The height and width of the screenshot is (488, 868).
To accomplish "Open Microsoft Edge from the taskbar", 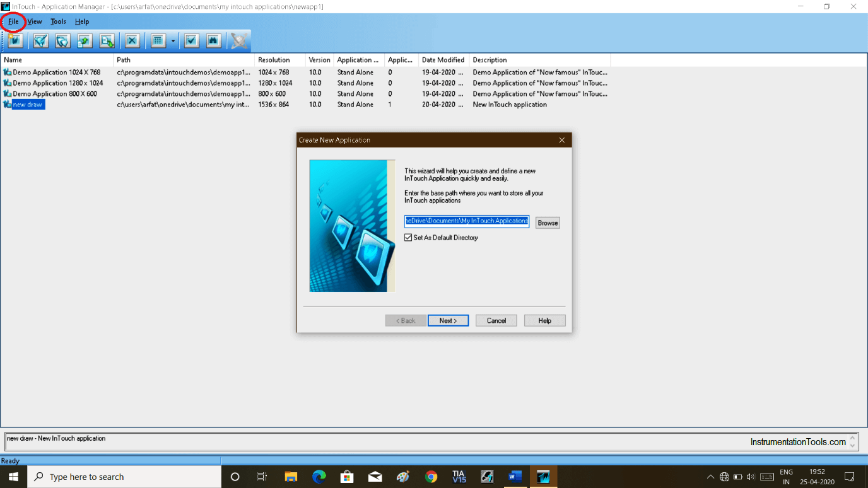I will [x=319, y=477].
